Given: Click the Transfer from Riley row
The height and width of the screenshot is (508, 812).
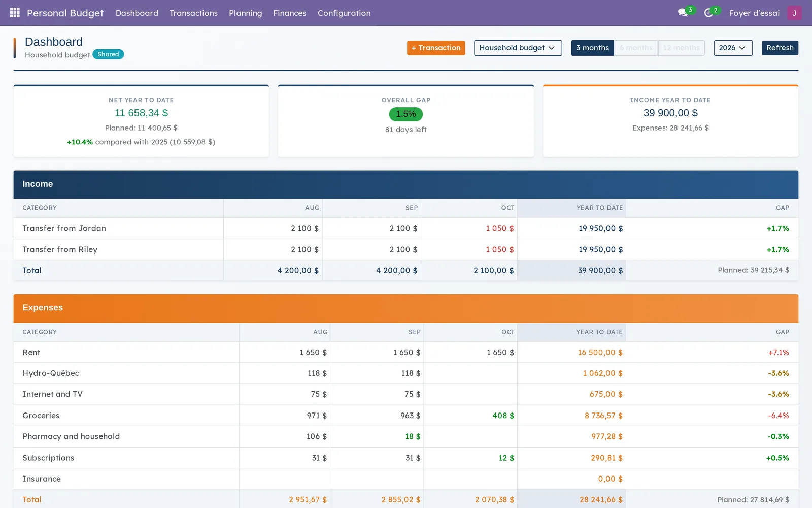Looking at the screenshot, I should pos(405,249).
